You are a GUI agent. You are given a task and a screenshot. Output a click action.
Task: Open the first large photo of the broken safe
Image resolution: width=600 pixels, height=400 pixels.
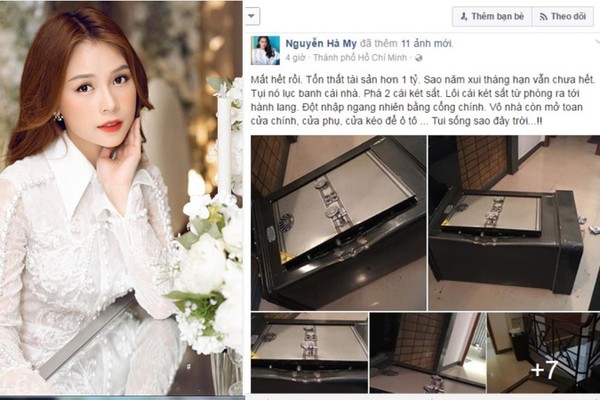[339, 223]
